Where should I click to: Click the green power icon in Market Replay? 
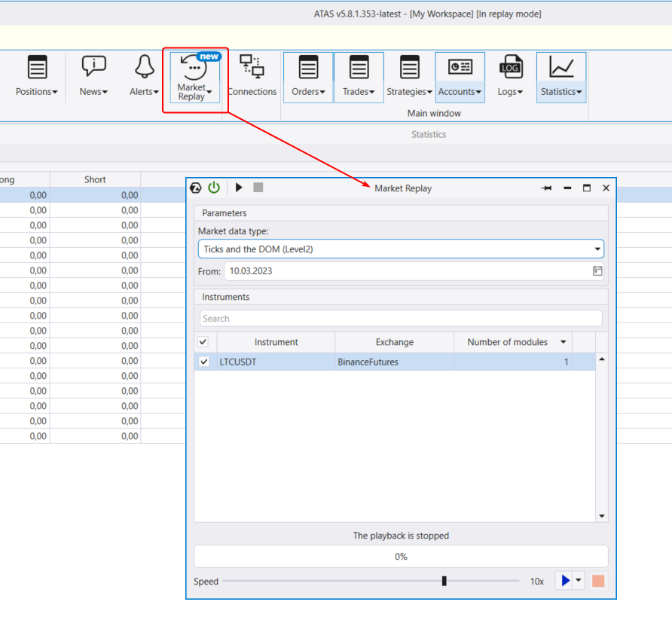tap(214, 188)
